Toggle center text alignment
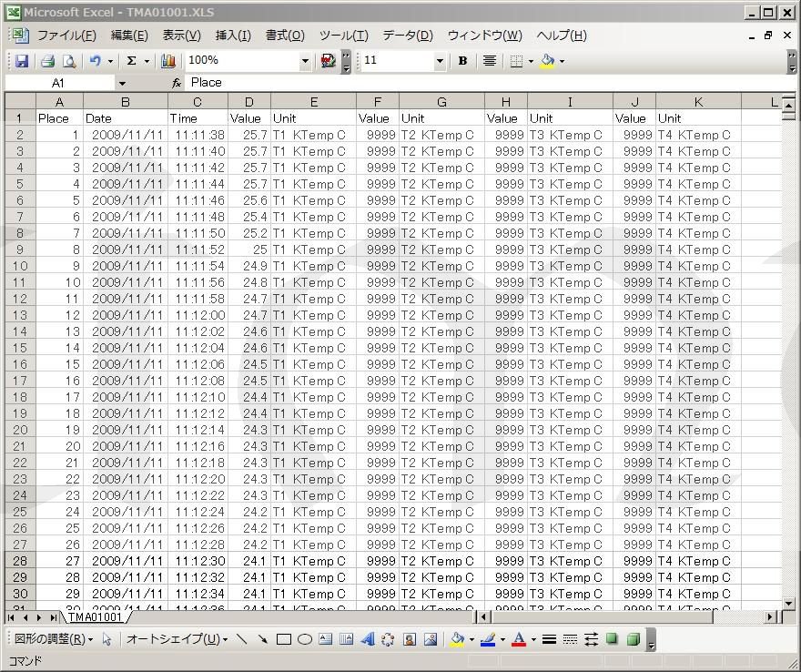This screenshot has width=801, height=672. tap(490, 61)
